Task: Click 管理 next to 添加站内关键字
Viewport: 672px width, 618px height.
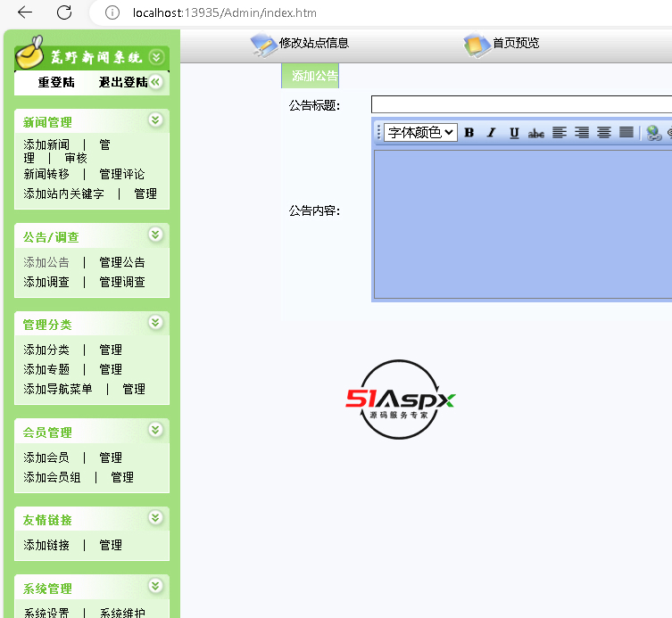Action: click(145, 194)
